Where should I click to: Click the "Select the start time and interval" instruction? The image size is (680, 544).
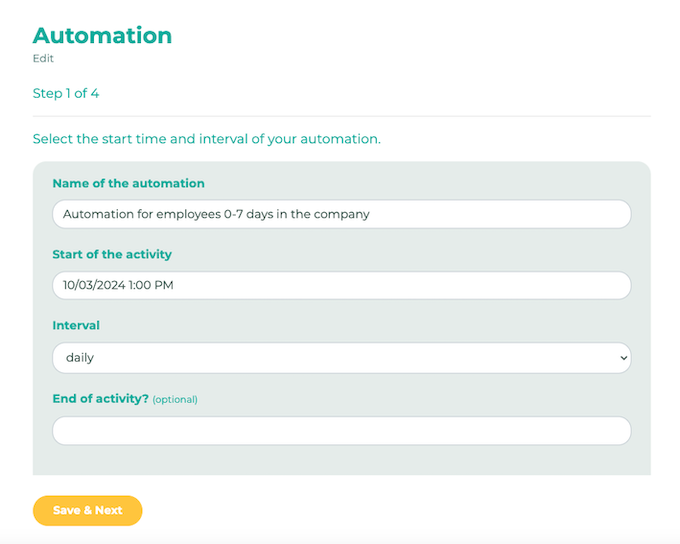click(206, 139)
